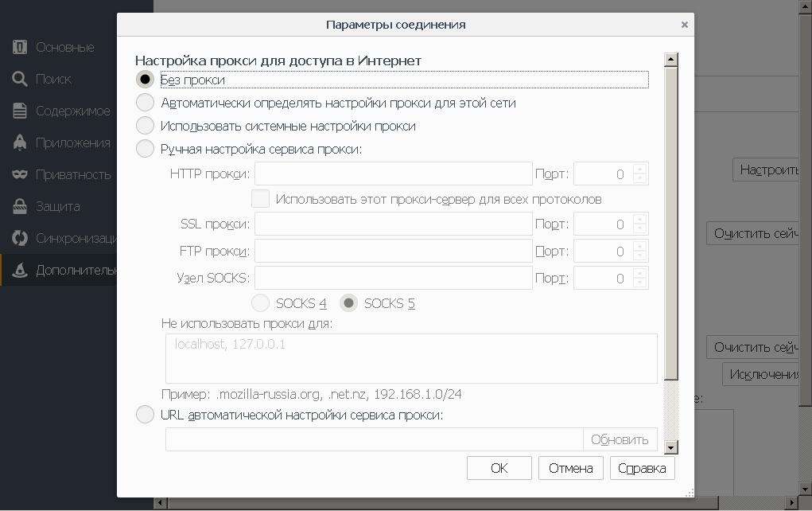Viewport: 812px width, 511px height.
Task: Select URL автоматической настройки radio button
Action: (x=145, y=415)
